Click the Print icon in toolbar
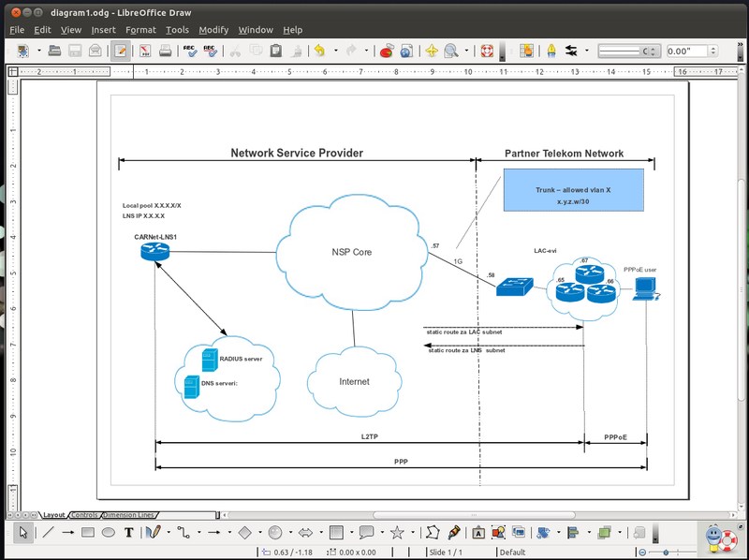Viewport: 749px width, 560px height. click(x=166, y=51)
